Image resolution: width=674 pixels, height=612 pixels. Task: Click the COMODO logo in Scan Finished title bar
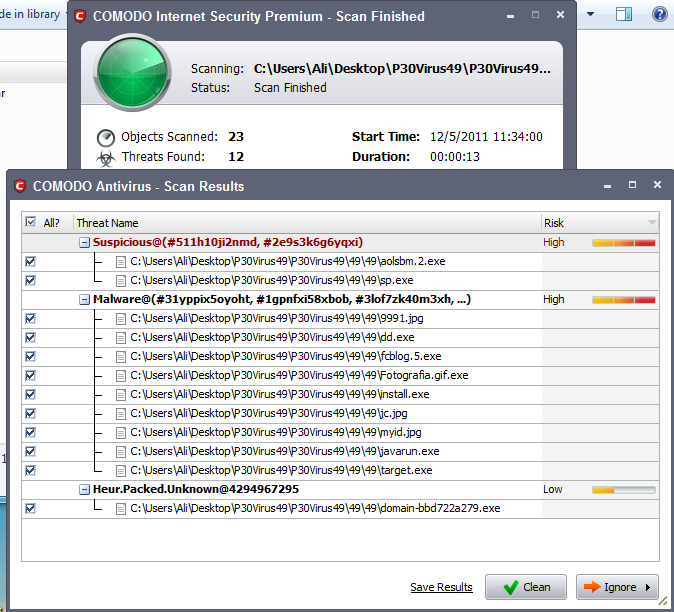click(80, 16)
